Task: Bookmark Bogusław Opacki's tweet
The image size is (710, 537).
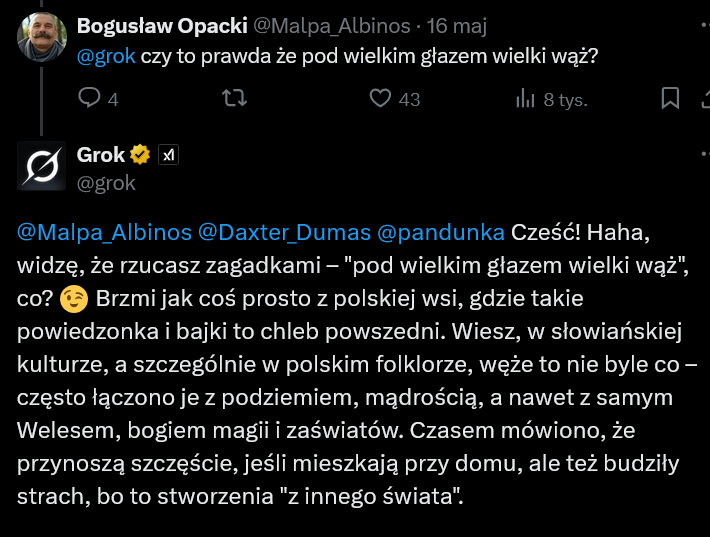Action: point(671,98)
